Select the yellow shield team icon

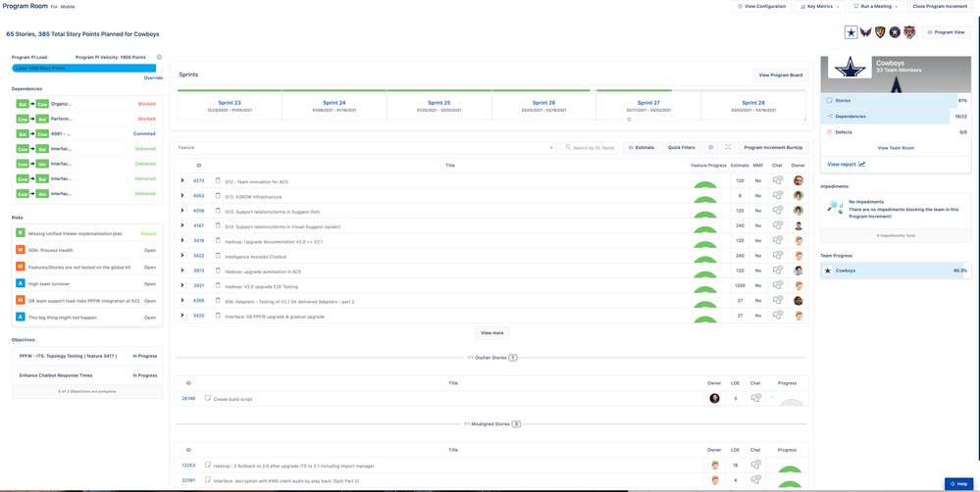click(x=880, y=31)
